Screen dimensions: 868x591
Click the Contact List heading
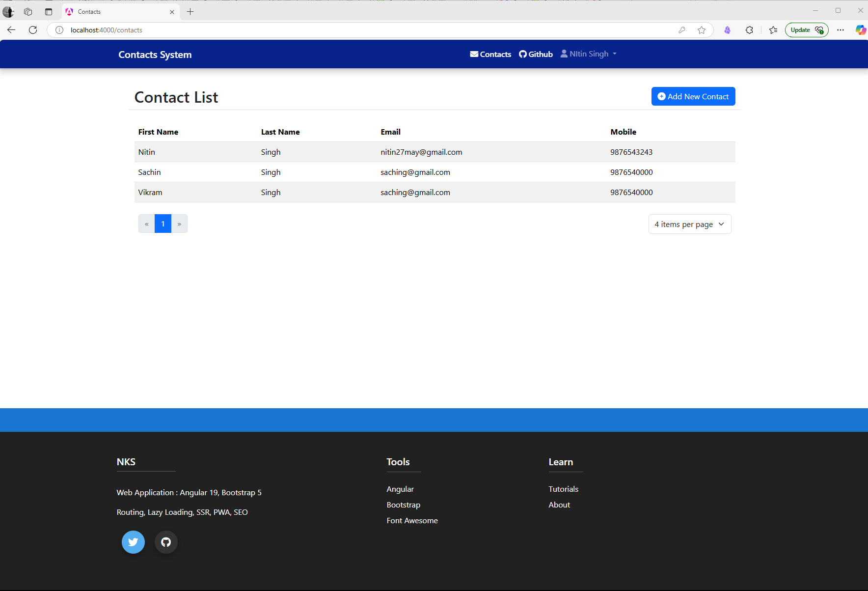point(176,97)
